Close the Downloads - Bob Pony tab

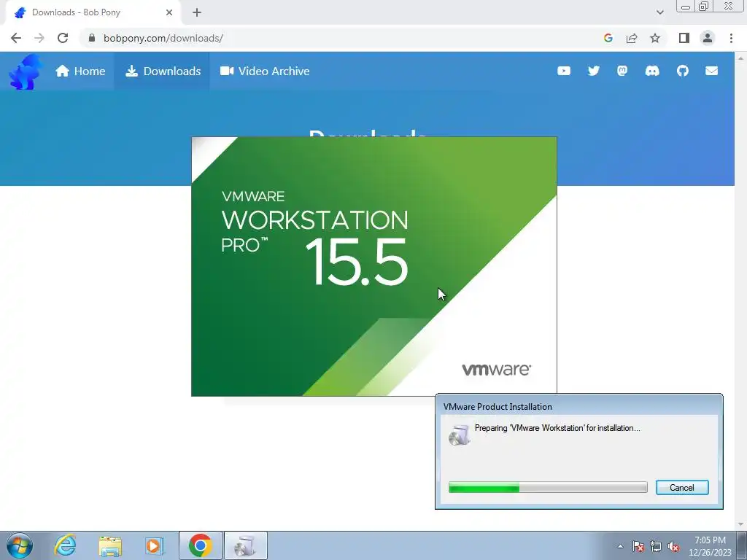point(169,12)
